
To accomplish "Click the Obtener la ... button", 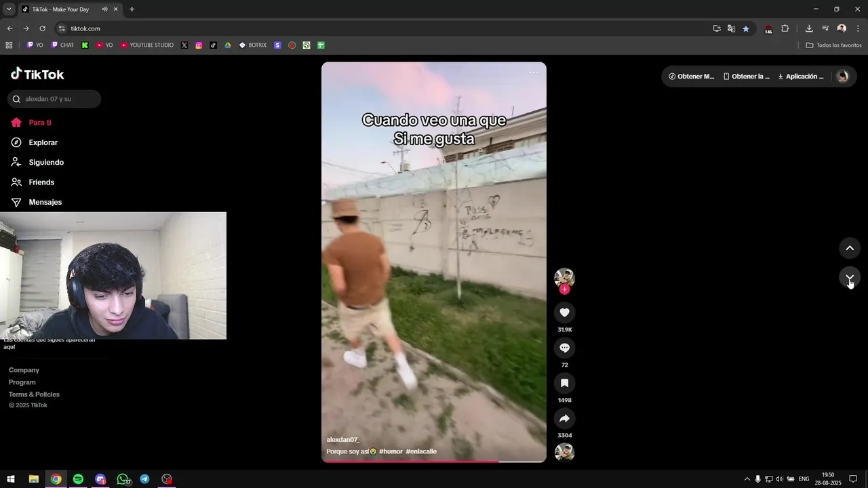I will [x=747, y=77].
